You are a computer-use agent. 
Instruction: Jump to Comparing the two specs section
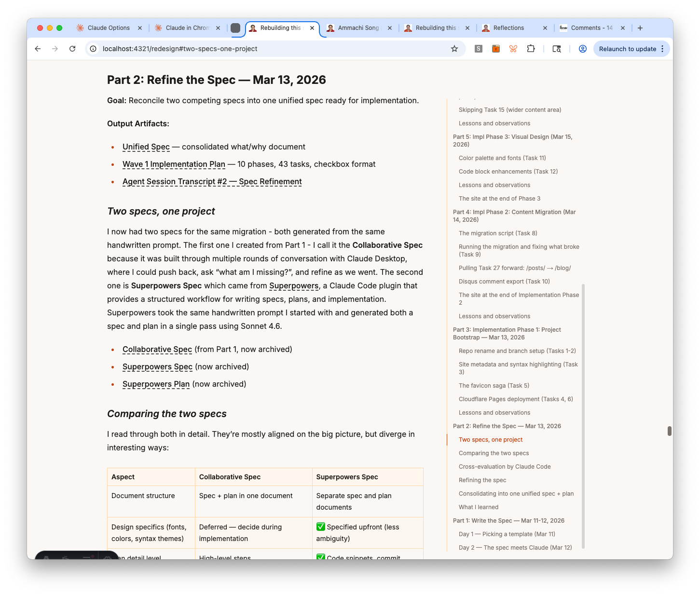click(x=494, y=453)
